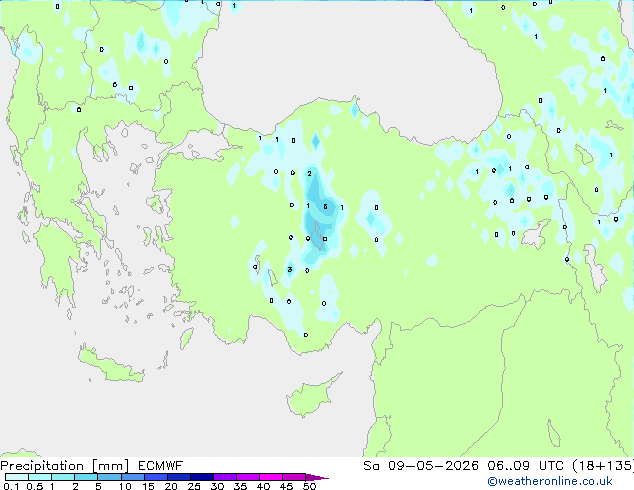This screenshot has height=490, width=634.
Task: Click the 'ECMWF' model label
Action: point(161,466)
